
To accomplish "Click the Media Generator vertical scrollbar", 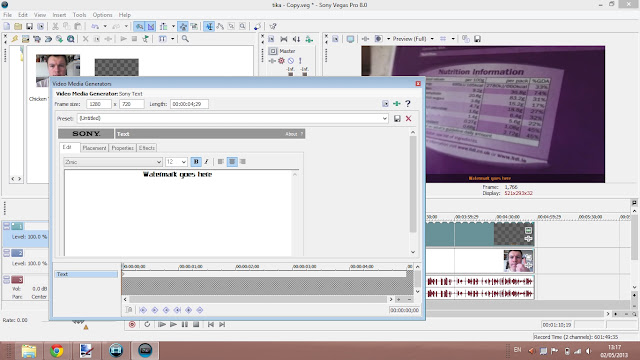I will pos(413,184).
